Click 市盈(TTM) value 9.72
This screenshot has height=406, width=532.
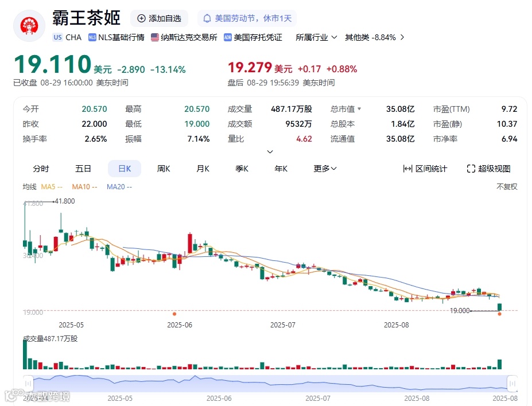point(509,109)
